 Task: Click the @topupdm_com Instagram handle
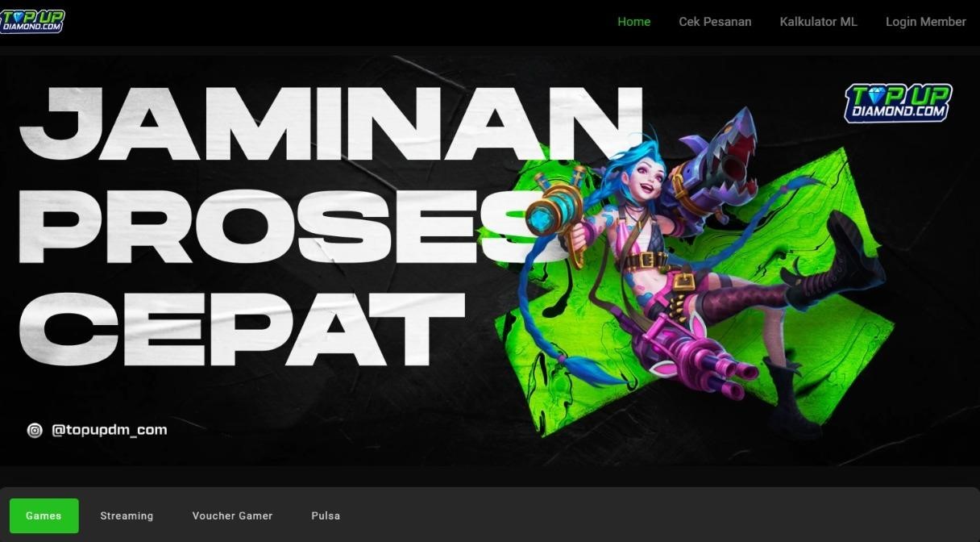tap(109, 430)
